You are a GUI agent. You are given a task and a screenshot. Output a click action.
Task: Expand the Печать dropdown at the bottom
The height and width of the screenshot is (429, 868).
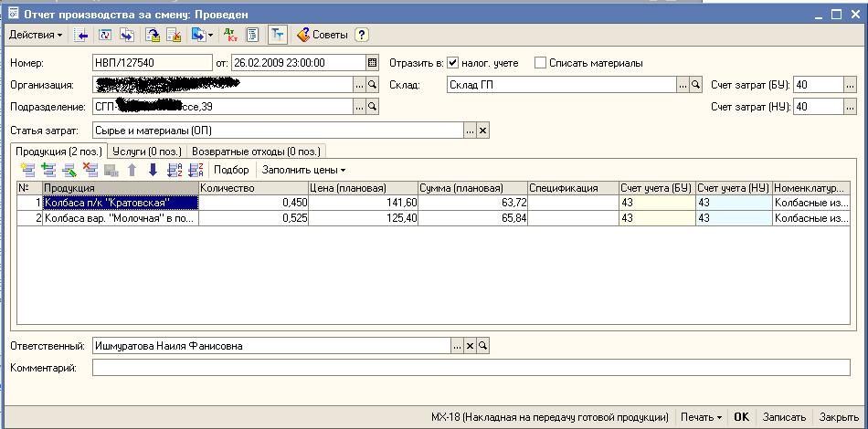[x=702, y=417]
